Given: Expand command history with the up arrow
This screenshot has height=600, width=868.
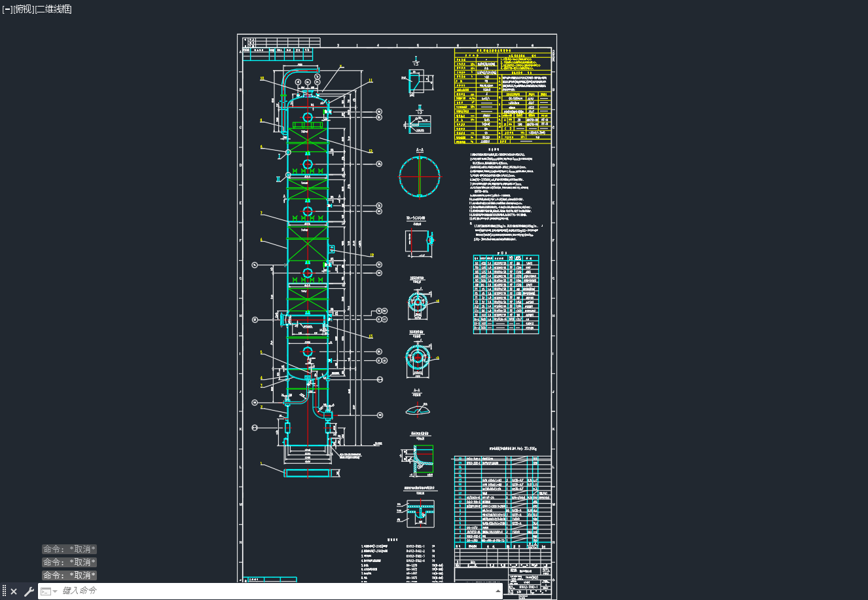Looking at the screenshot, I should (x=498, y=591).
